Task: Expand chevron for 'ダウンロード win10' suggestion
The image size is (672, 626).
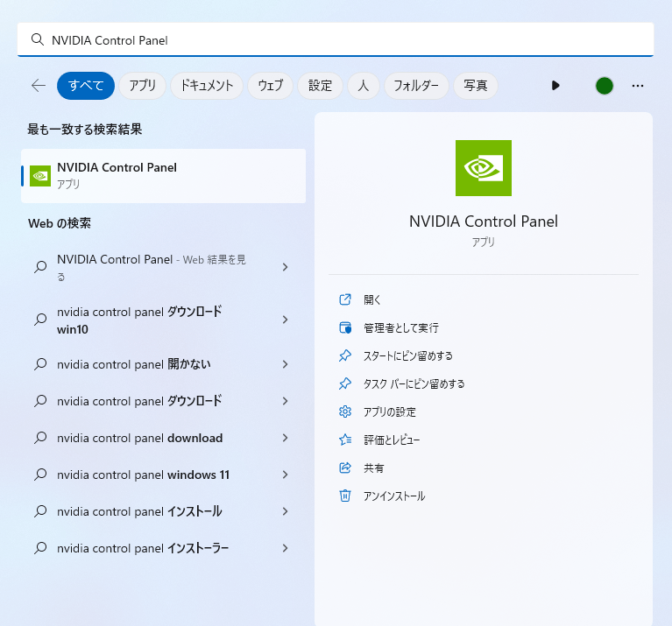Action: click(x=285, y=320)
